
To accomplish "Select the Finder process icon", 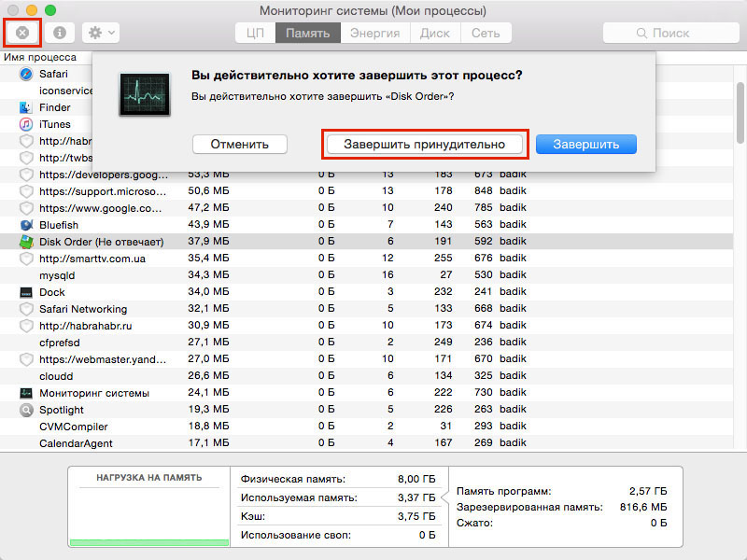I will click(x=26, y=107).
